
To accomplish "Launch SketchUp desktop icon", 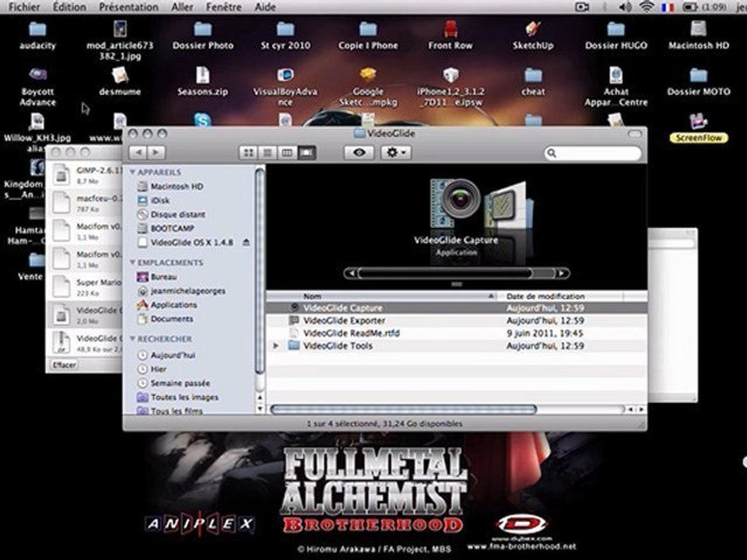I will [x=532, y=30].
